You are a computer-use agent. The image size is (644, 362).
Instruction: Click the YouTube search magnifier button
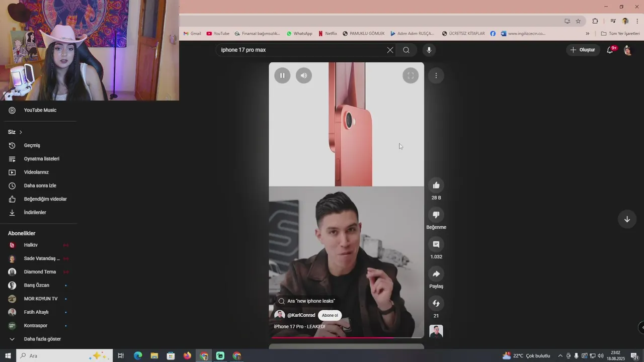coord(406,50)
